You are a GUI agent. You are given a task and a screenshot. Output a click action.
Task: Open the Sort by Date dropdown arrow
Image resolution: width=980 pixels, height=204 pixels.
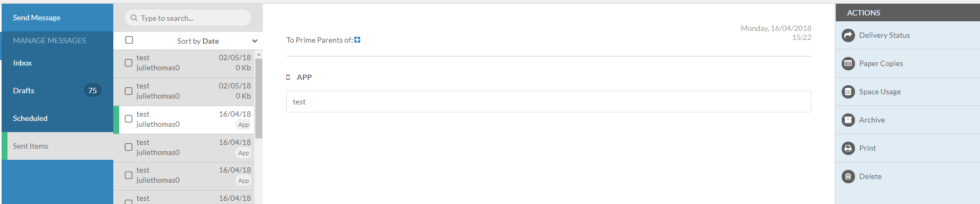click(255, 41)
